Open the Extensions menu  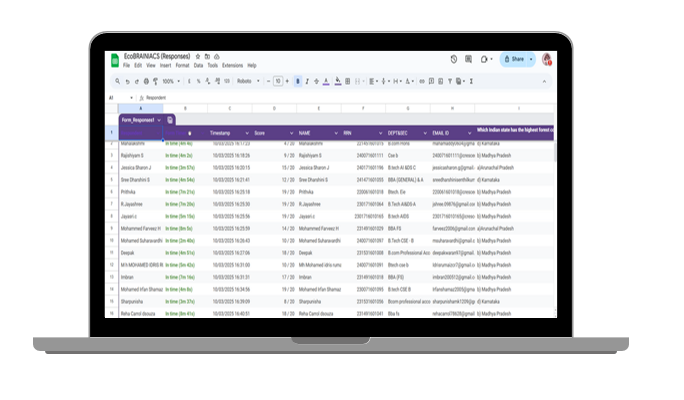232,65
